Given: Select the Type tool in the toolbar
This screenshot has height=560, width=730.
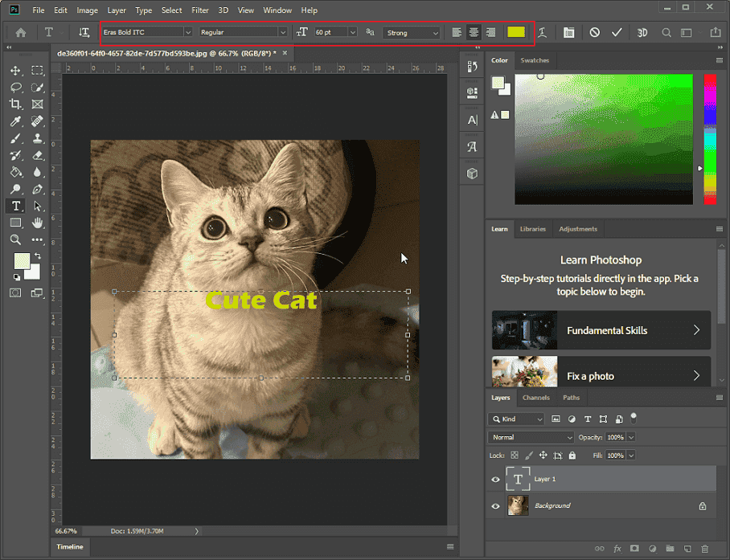Looking at the screenshot, I should [15, 206].
